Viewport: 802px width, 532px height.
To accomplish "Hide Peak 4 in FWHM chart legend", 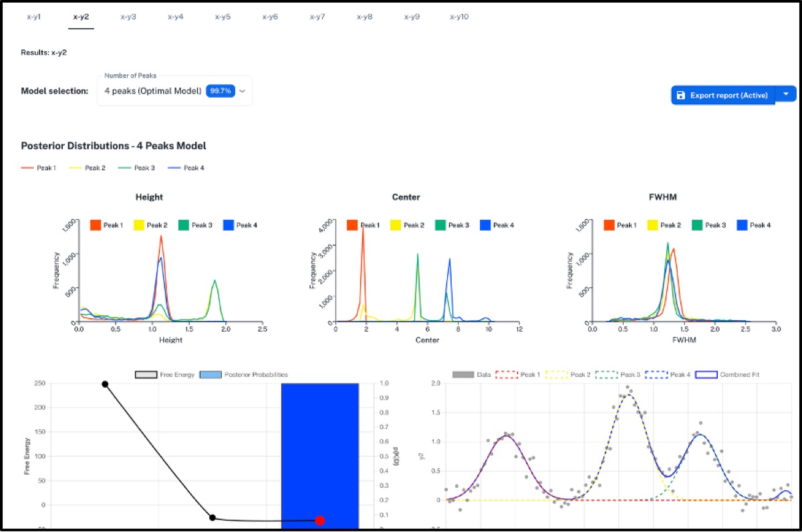I will click(x=753, y=225).
